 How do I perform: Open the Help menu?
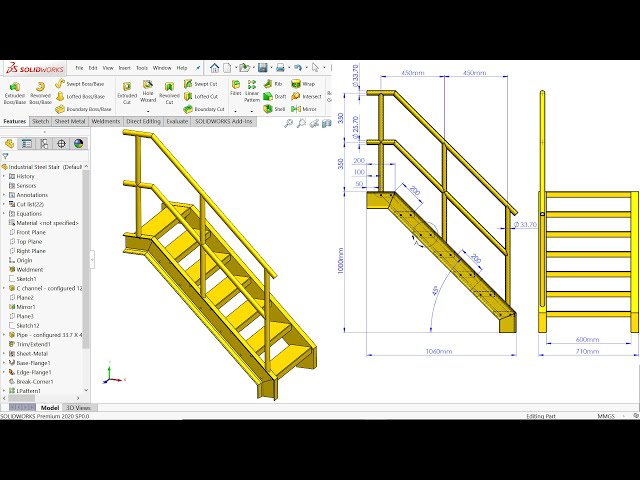(x=182, y=68)
